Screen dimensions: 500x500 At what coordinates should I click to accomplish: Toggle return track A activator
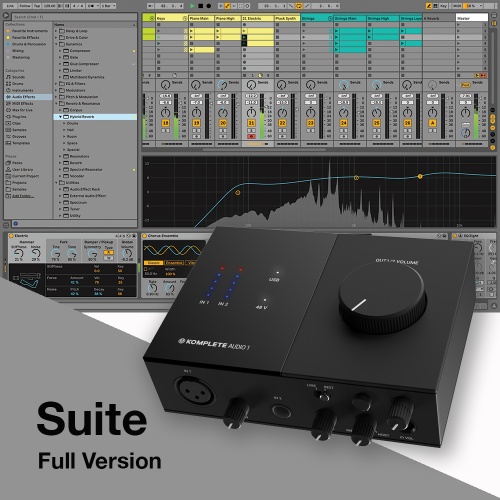click(x=433, y=123)
